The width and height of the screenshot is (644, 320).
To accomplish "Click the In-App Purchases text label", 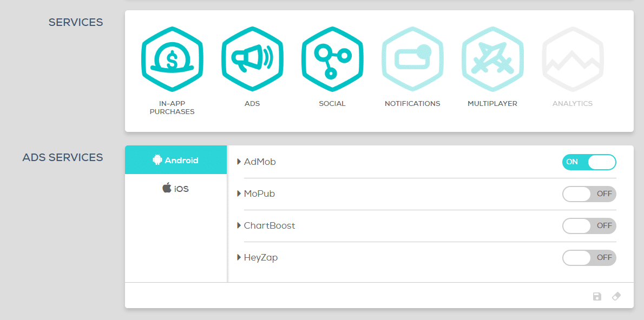I will pyautogui.click(x=172, y=108).
